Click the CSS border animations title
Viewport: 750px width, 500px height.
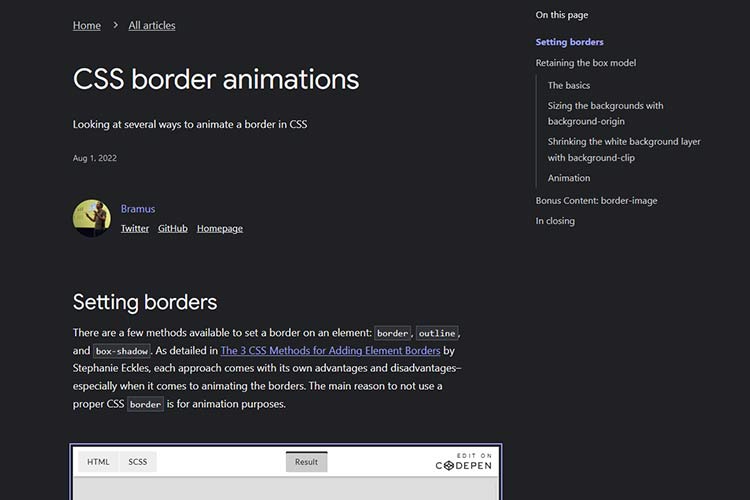point(216,79)
